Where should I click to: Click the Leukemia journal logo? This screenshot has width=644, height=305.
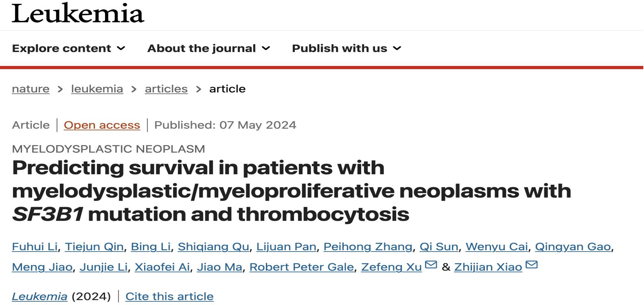coord(78,13)
